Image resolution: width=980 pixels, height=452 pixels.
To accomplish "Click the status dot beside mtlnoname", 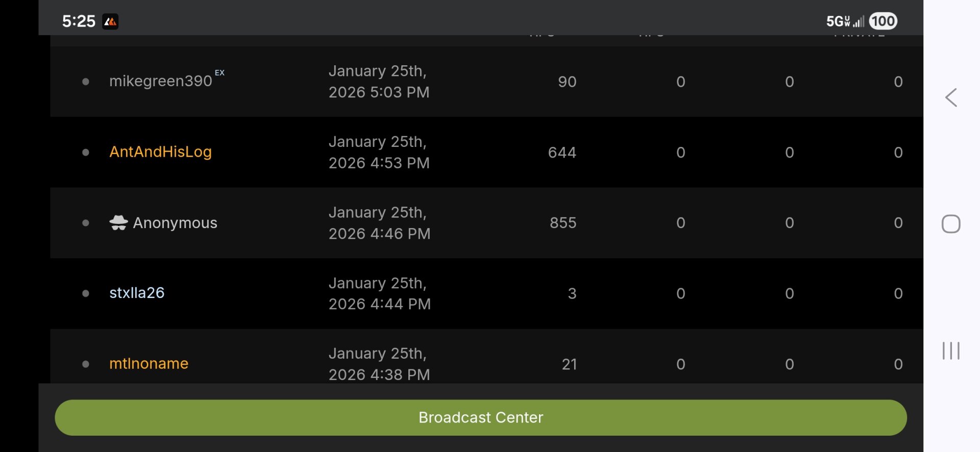I will point(86,364).
